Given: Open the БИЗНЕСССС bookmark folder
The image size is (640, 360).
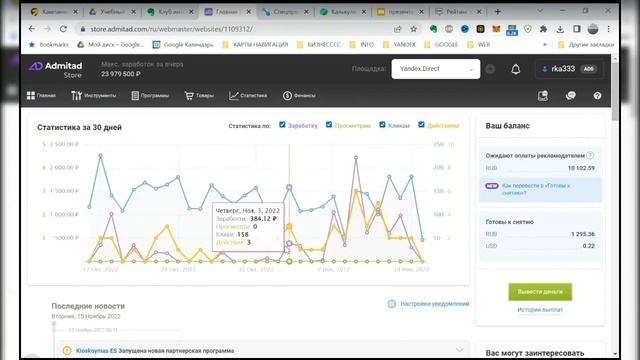Looking at the screenshot, I should tap(319, 44).
